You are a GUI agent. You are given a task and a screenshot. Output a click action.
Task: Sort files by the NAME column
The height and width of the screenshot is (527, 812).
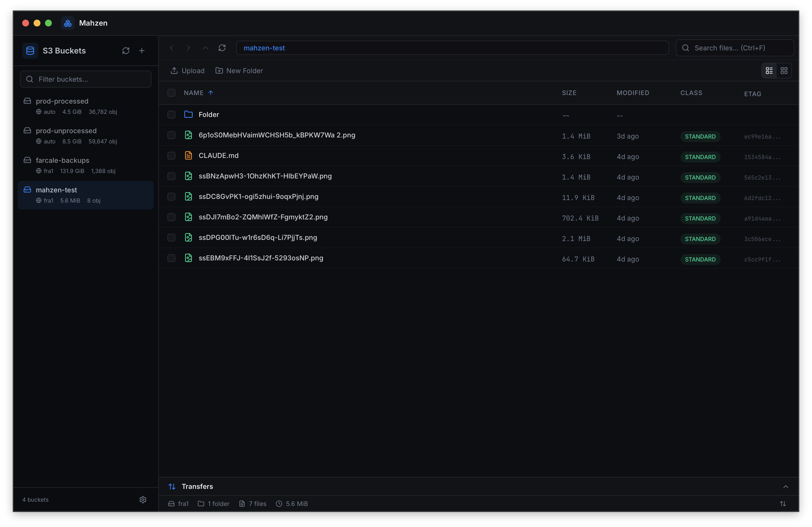[194, 93]
